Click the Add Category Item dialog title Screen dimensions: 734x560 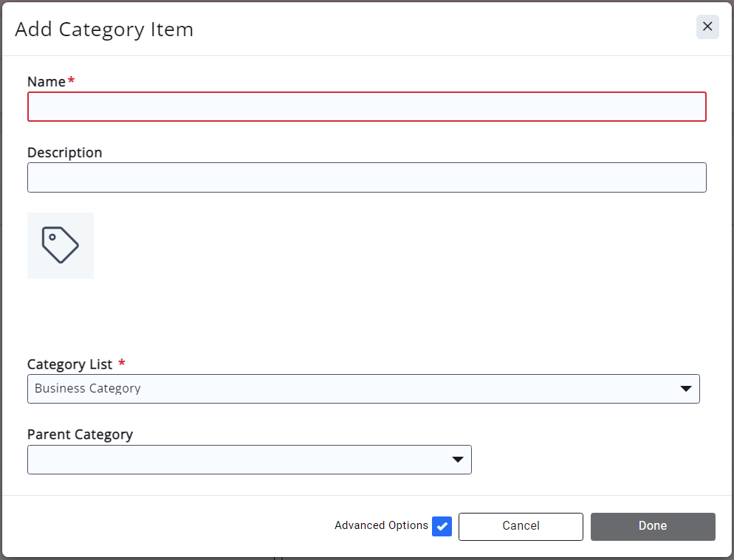pyautogui.click(x=104, y=30)
